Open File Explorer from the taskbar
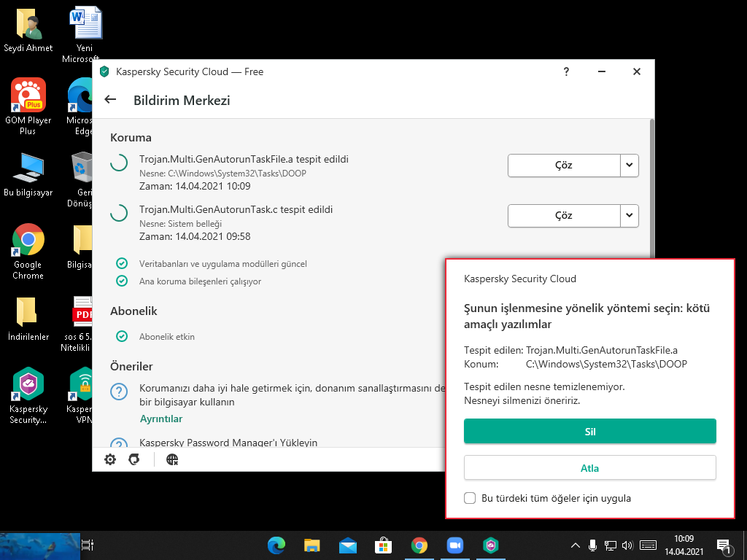The height and width of the screenshot is (560, 747). point(312,545)
